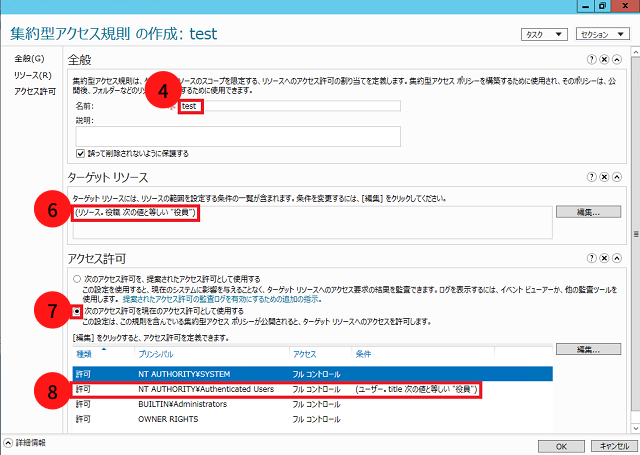This screenshot has height=455, width=640.
Task: Go to 全般(G) in the left navigation
Action: tap(29, 59)
